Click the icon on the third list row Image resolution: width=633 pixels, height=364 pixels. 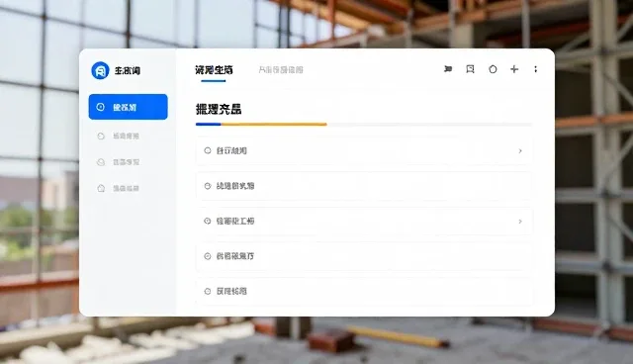click(x=208, y=222)
